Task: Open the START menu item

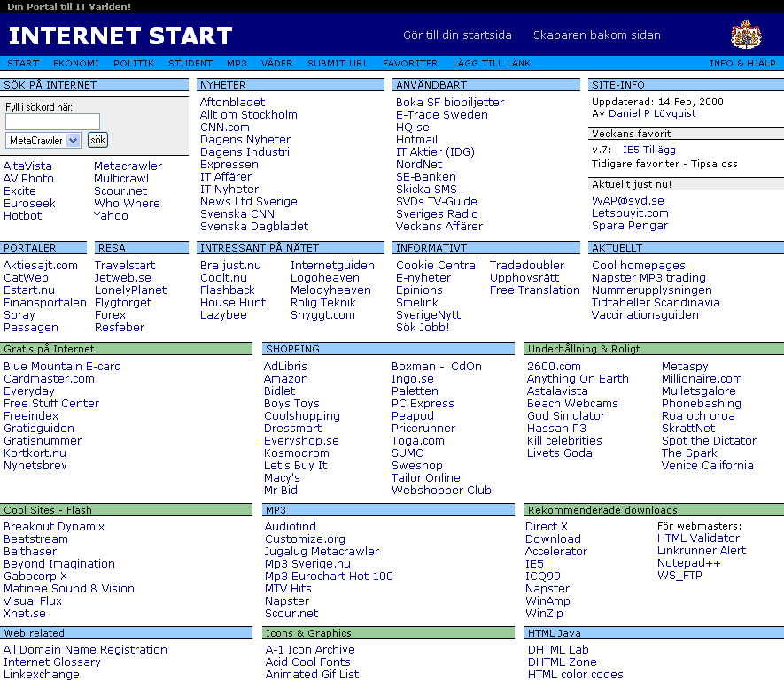Action: click(23, 64)
